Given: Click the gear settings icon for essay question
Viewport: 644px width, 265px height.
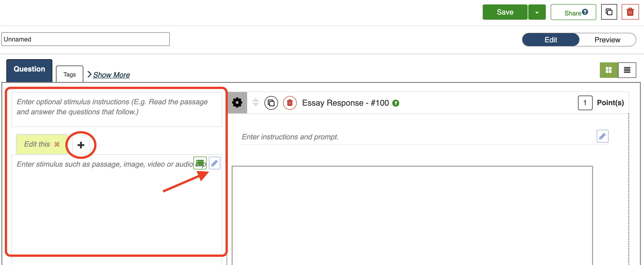Looking at the screenshot, I should click(x=237, y=102).
